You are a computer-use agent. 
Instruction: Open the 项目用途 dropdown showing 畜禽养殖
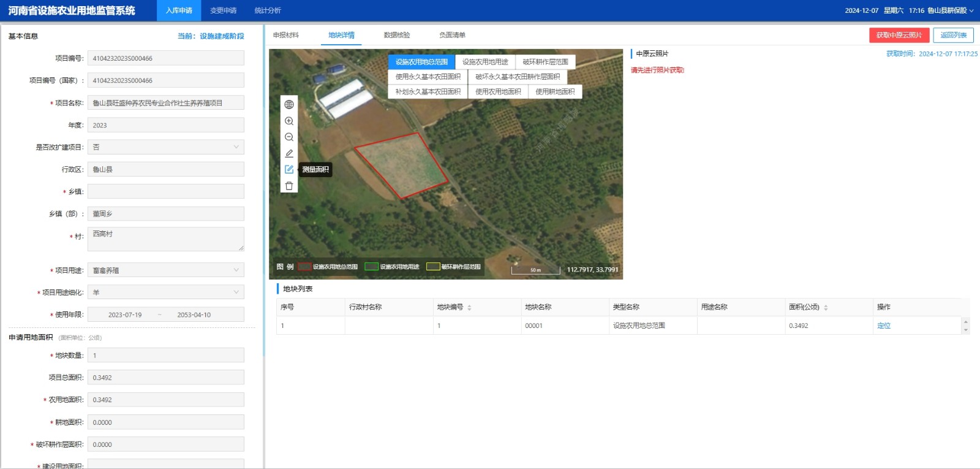[166, 270]
